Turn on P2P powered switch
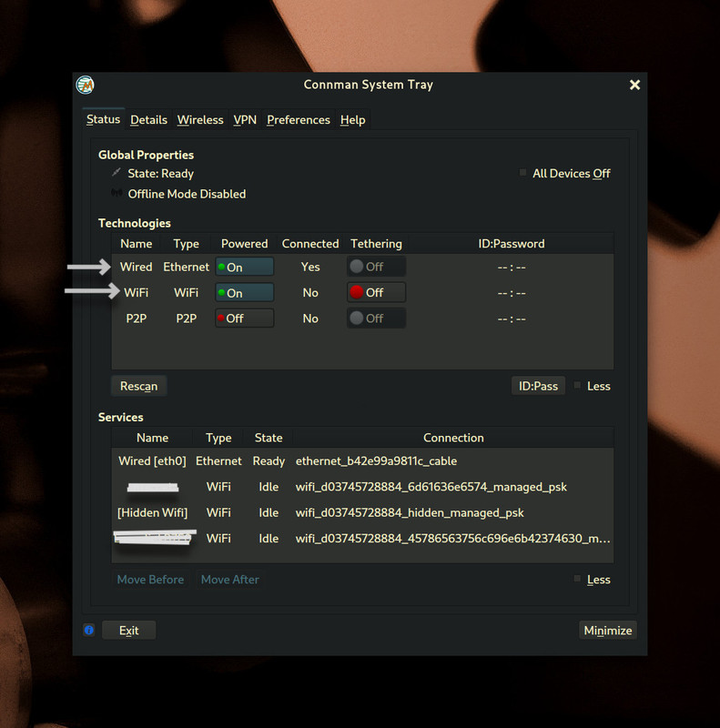Viewport: 720px width, 728px height. 244,318
